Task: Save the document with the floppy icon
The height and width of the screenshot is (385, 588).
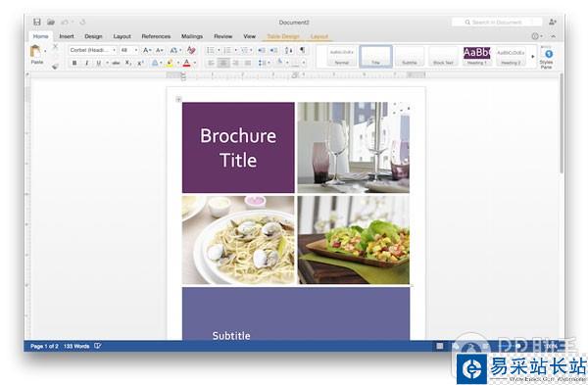Action: pyautogui.click(x=37, y=22)
